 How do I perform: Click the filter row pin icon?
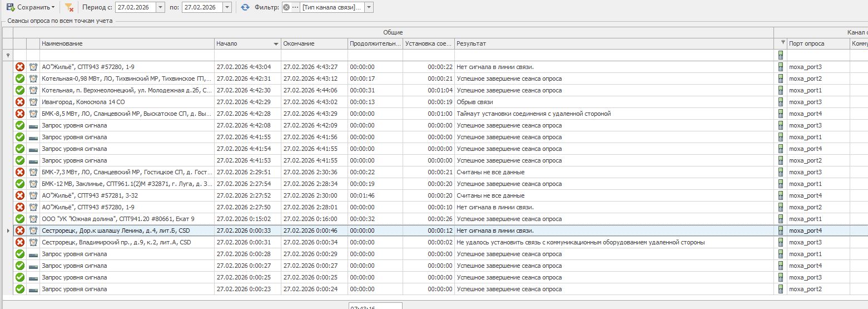pos(8,55)
